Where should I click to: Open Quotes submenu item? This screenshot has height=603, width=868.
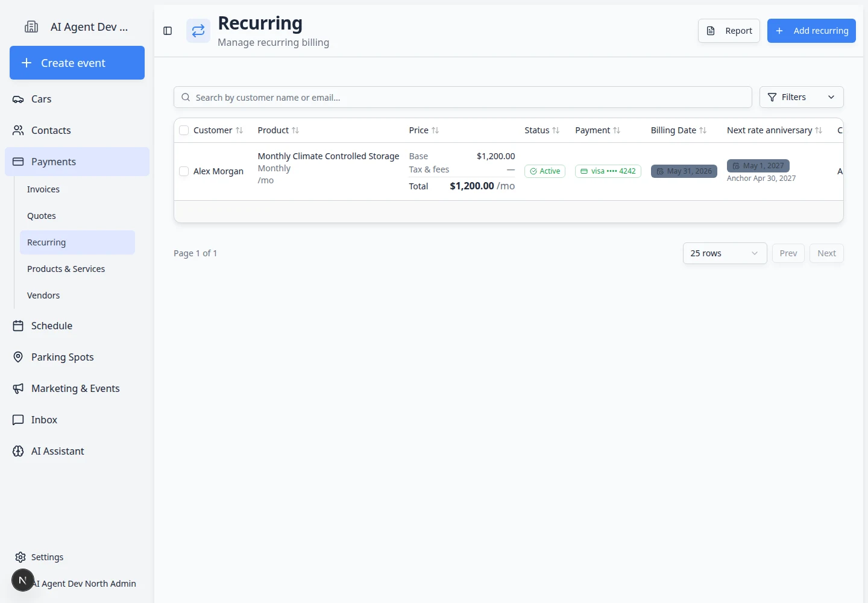pyautogui.click(x=77, y=216)
